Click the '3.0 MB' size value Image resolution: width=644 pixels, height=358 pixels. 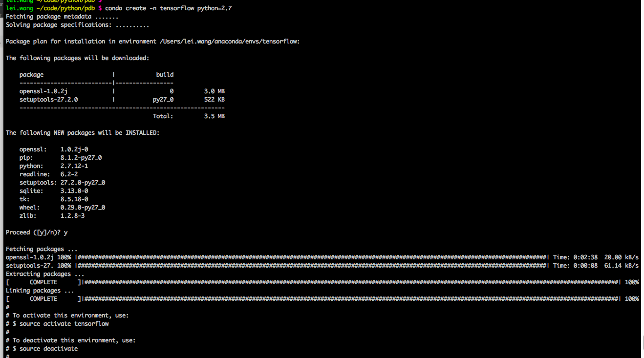(x=214, y=91)
